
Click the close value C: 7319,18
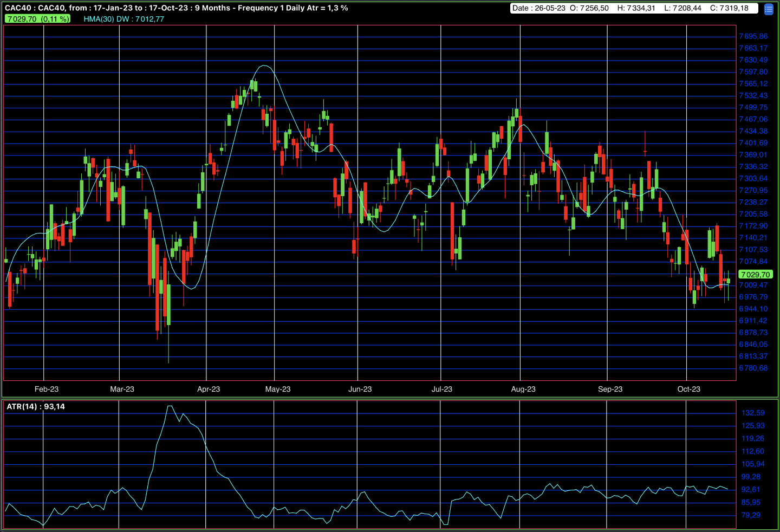pyautogui.click(x=729, y=8)
